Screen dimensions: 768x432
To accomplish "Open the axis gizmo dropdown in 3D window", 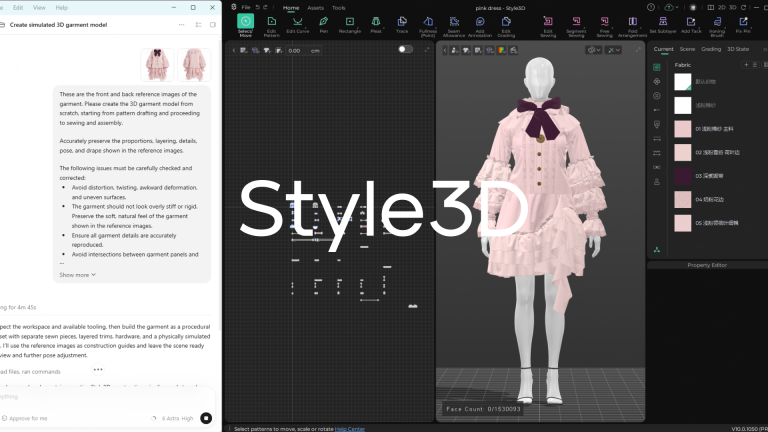I will coord(613,50).
